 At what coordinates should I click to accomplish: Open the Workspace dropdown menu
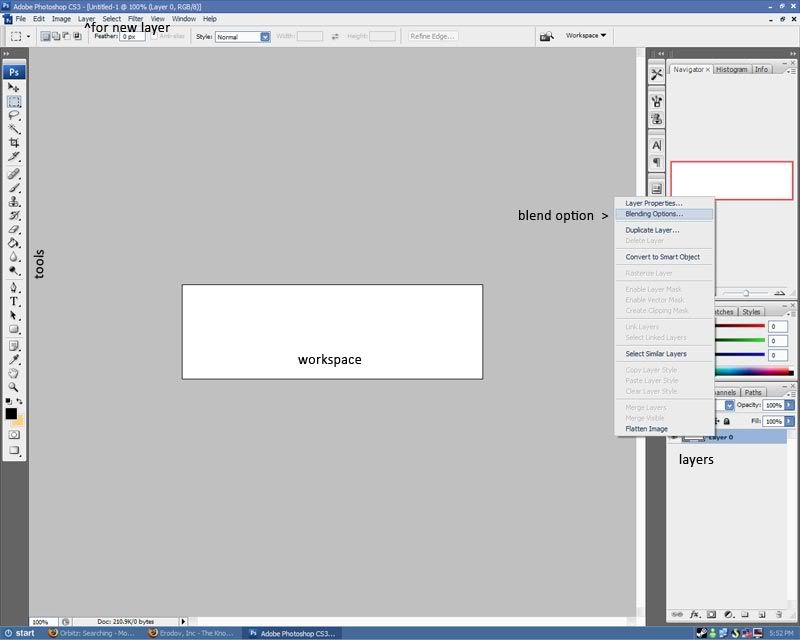click(586, 36)
